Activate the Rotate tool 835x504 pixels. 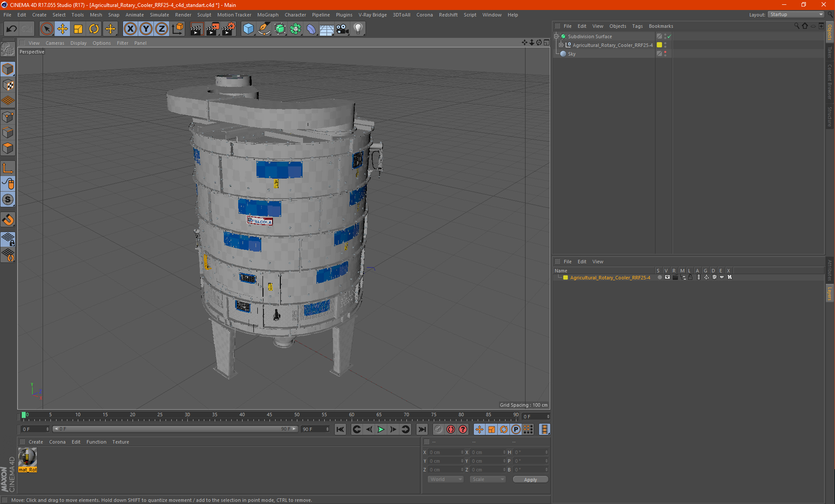coord(94,29)
